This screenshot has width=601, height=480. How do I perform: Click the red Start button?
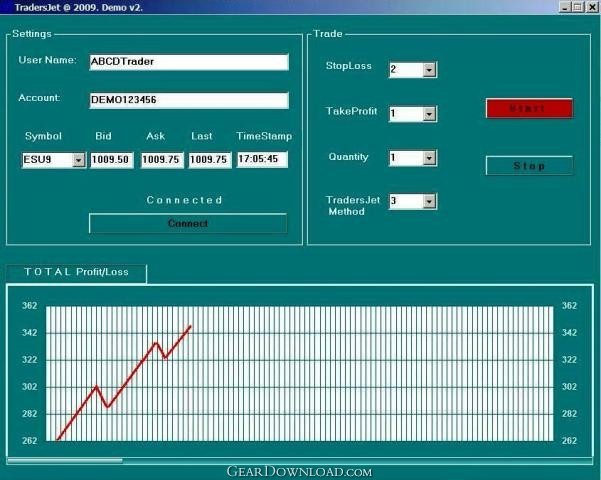(x=529, y=108)
